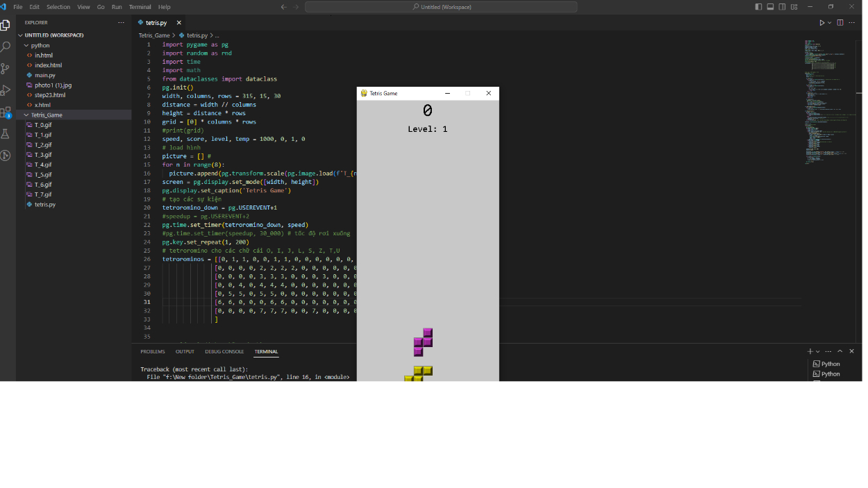Toggle the bottom panel visibility
The height and width of the screenshot is (488, 868).
pos(770,7)
